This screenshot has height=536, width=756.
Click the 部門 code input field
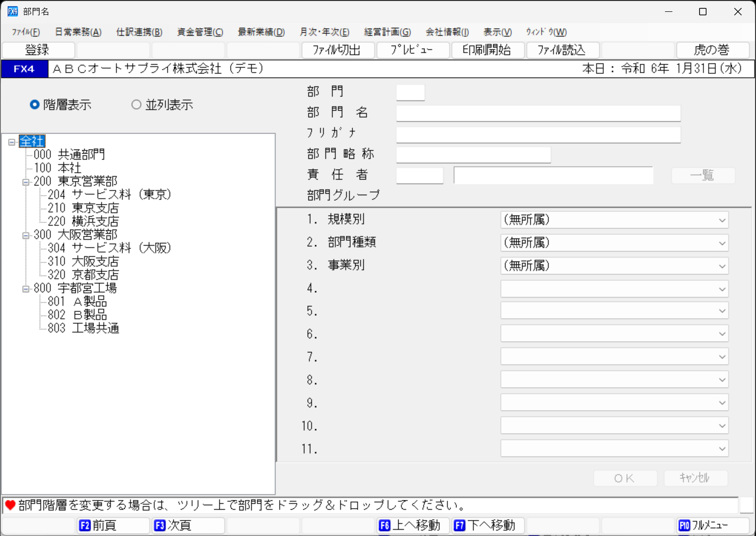[410, 92]
